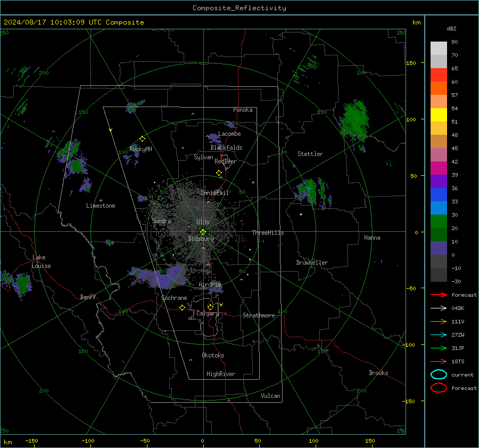479x448 pixels.
Task: Click the Lacombe label
Action: pos(229,134)
